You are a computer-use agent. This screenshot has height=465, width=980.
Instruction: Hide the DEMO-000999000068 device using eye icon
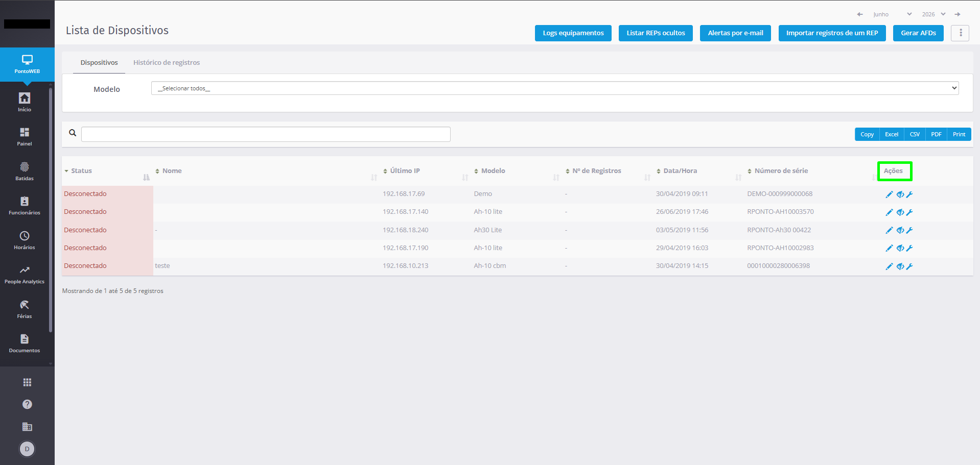click(900, 194)
